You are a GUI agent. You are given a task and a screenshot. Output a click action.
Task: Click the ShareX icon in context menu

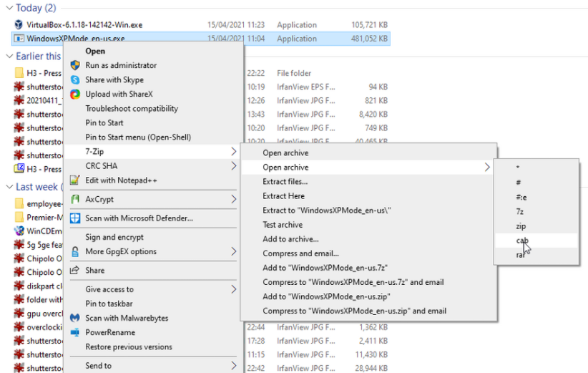75,95
